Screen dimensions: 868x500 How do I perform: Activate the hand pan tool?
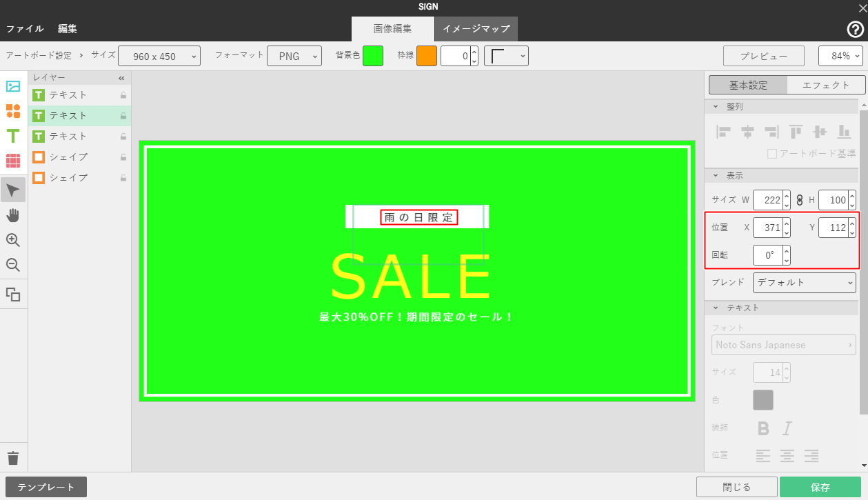tap(13, 215)
